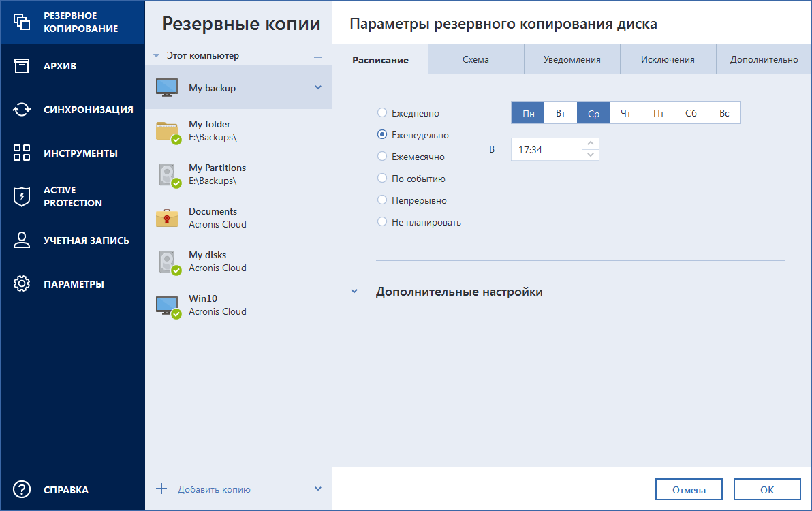The height and width of the screenshot is (511, 812).
Task: Confirm settings with the OK button
Action: click(767, 489)
